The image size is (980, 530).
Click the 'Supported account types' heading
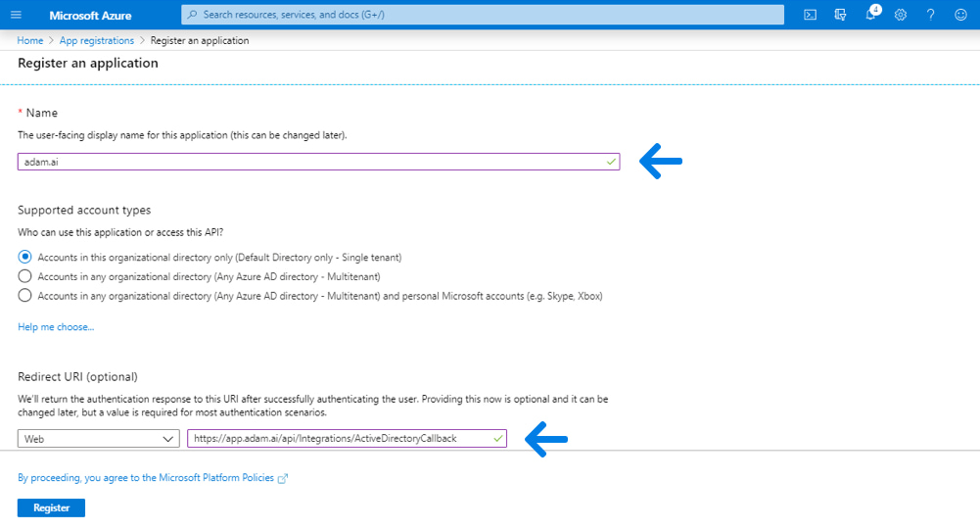click(84, 211)
